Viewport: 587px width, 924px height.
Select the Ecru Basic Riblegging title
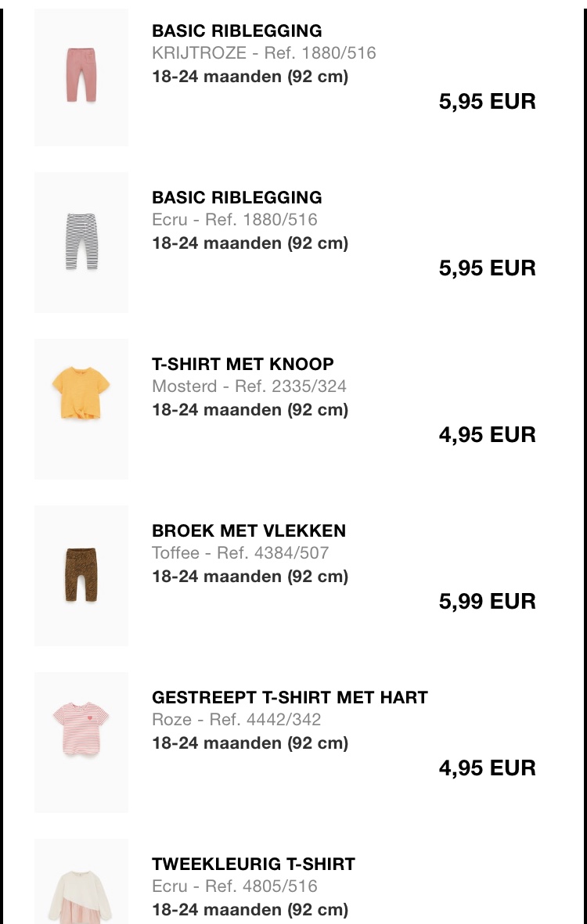pyautogui.click(x=237, y=197)
